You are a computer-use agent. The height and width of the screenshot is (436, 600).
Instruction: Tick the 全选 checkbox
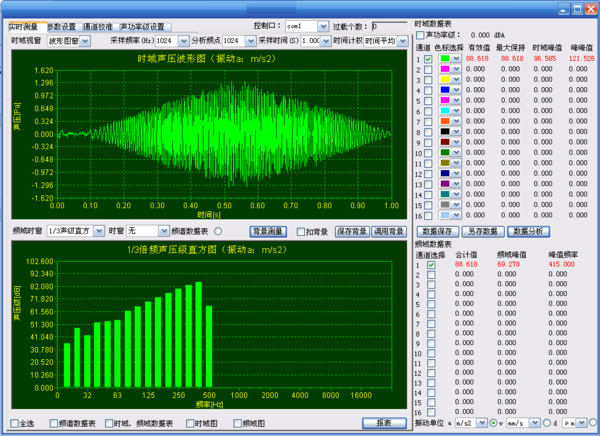16,423
